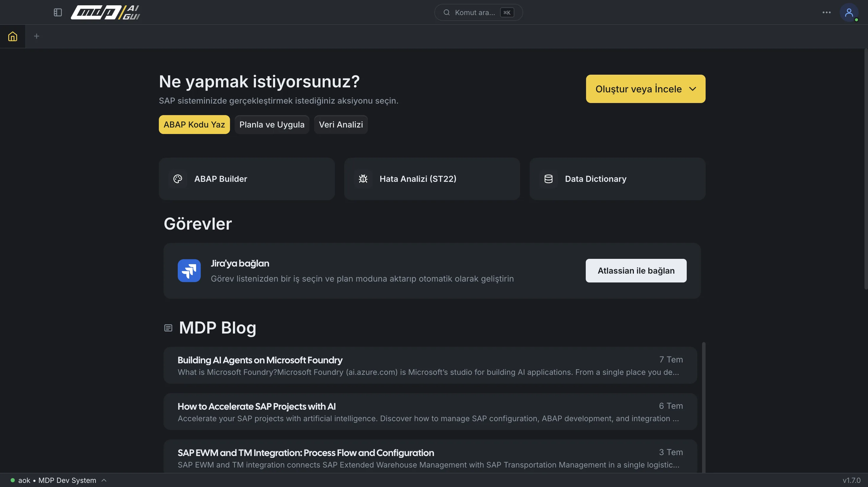Click the bug icon for Hata Analizi

(363, 179)
